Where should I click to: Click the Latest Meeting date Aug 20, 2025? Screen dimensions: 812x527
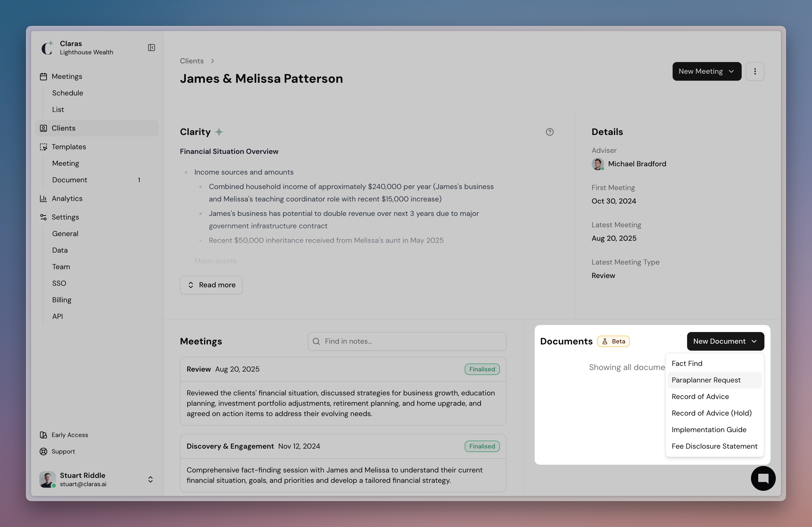coord(614,238)
